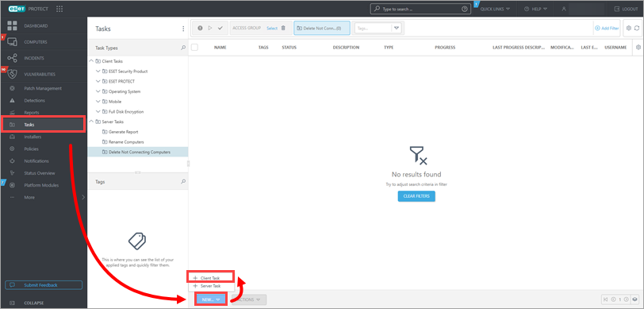Open the Dashboard grid icon
Image resolution: width=644 pixels, height=309 pixels.
tap(13, 25)
